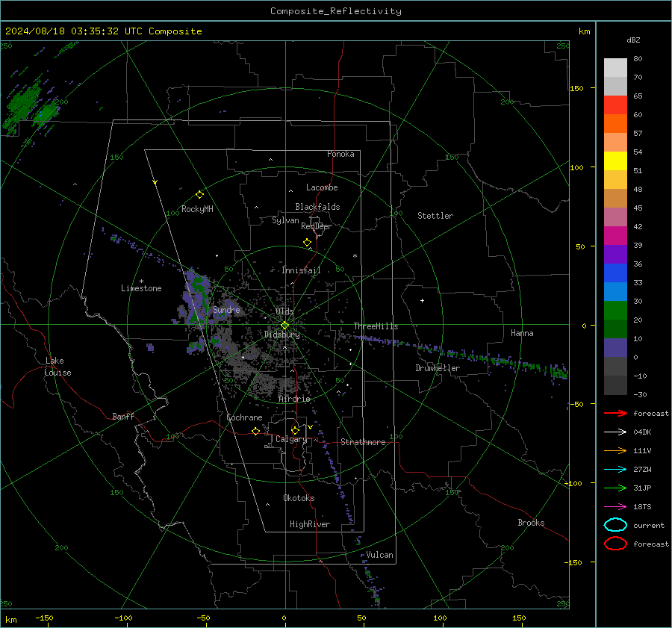Select the magenta 18TS arrow icon
672x628 pixels.
point(615,507)
